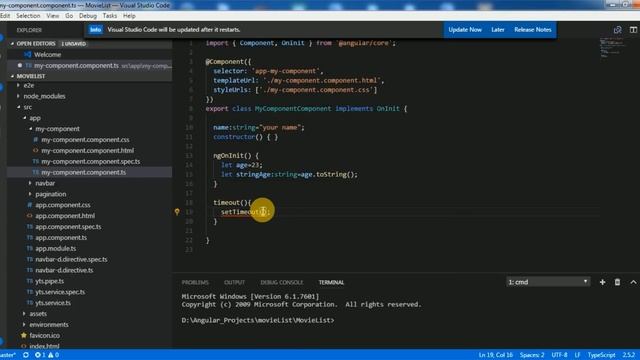
Task: Open app.module.ts file
Action: coord(56,249)
